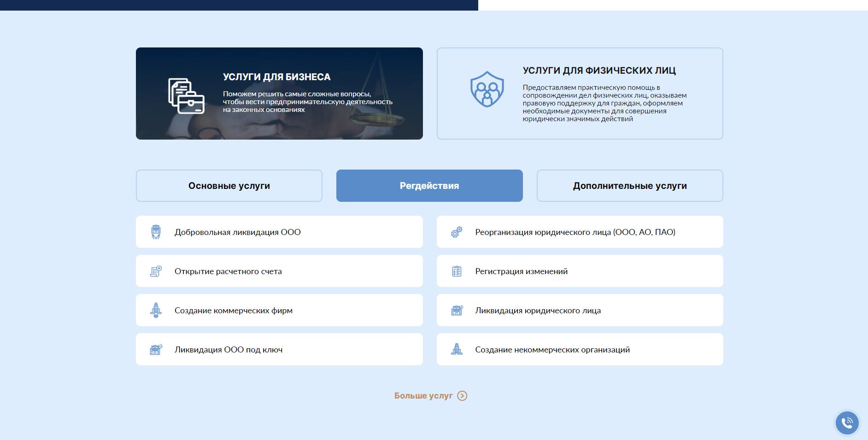Click the building icon beside Добровольная ликвидация ООО
The width and height of the screenshot is (868, 440).
point(156,232)
